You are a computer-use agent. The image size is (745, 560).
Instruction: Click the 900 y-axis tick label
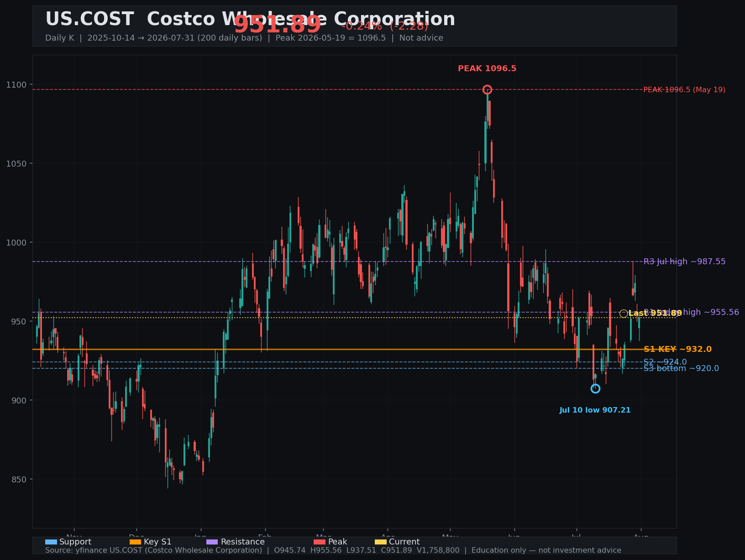click(19, 400)
